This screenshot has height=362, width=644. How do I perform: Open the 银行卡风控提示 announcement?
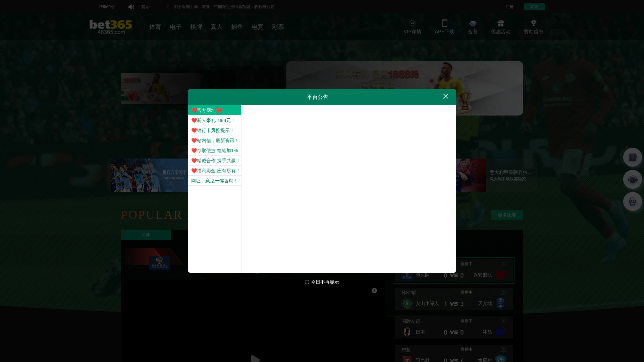[x=214, y=130]
